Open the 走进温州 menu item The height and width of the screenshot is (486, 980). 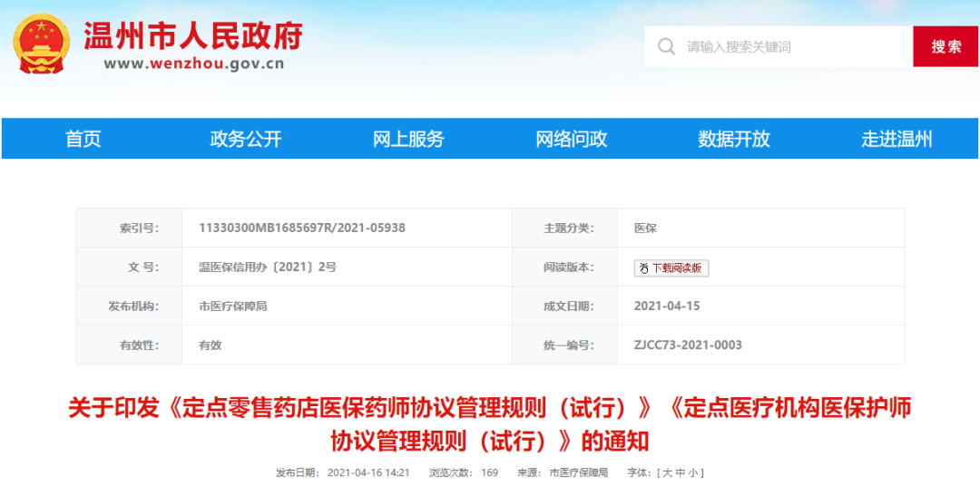pos(897,139)
